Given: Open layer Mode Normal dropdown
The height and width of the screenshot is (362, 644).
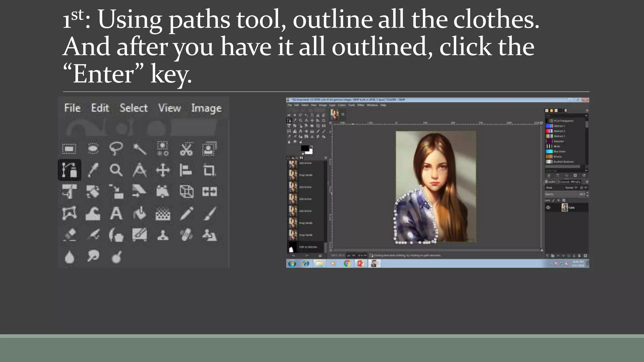Looking at the screenshot, I should [571, 188].
